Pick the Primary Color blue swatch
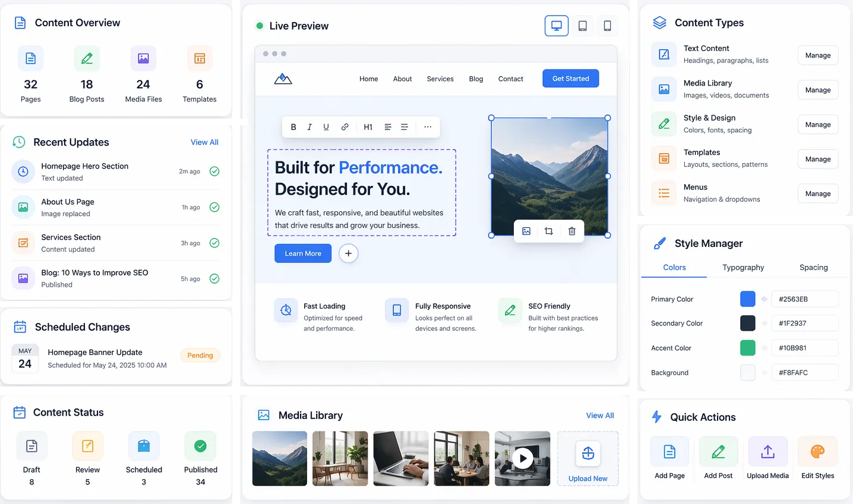Viewport: 853px width, 504px height. click(748, 299)
